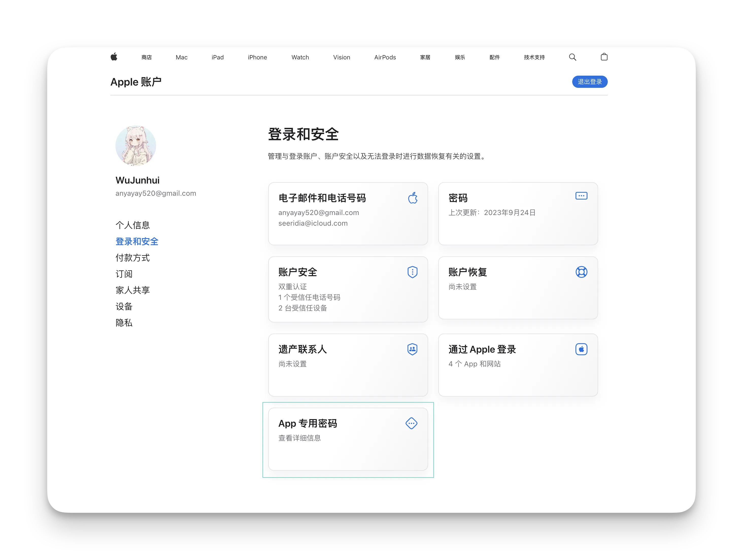
Task: Open the 个人信息 sidebar section
Action: pos(132,225)
